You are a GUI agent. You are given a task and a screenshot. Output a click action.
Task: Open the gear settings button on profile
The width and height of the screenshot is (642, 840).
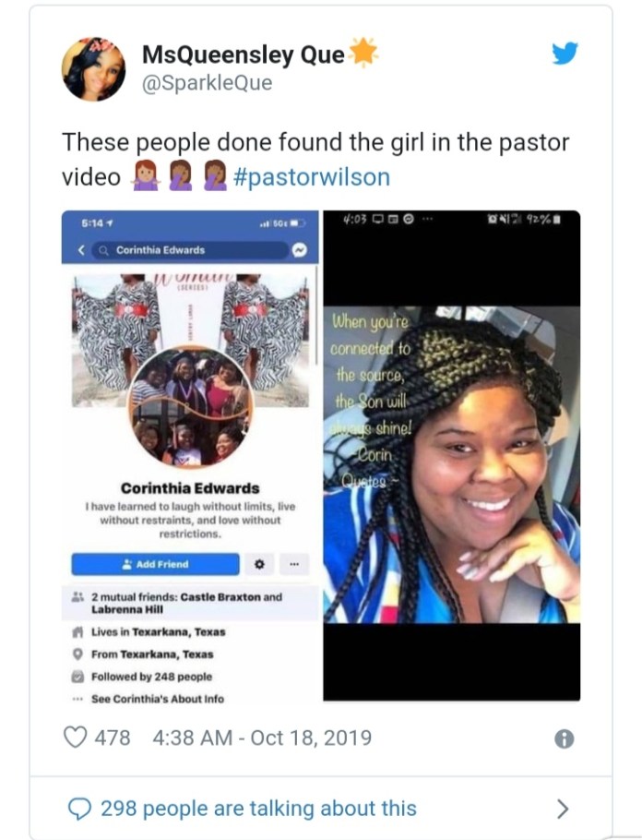click(260, 564)
